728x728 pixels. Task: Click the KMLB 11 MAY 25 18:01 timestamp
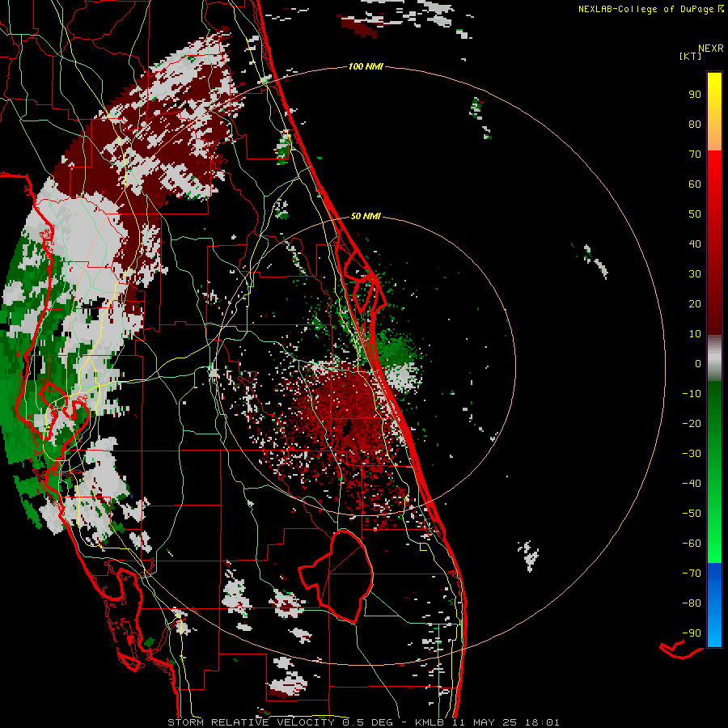487,722
